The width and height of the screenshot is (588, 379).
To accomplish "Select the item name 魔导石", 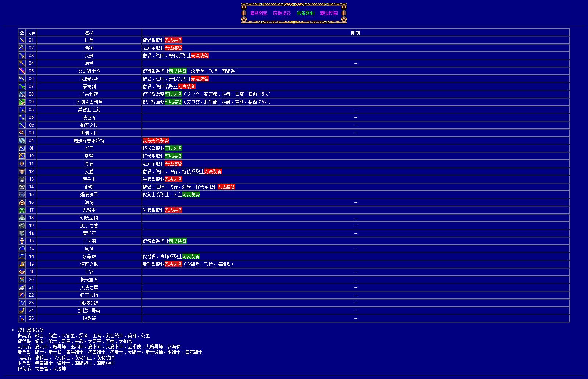I will [89, 233].
